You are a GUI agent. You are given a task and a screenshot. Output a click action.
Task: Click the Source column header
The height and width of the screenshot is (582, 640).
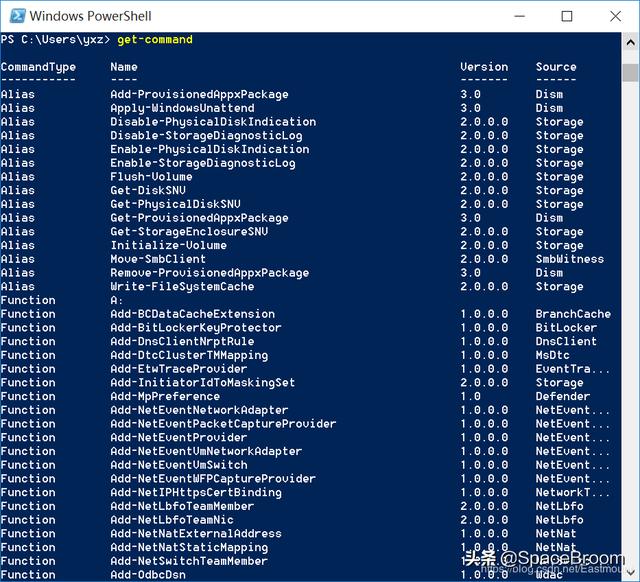pos(556,67)
